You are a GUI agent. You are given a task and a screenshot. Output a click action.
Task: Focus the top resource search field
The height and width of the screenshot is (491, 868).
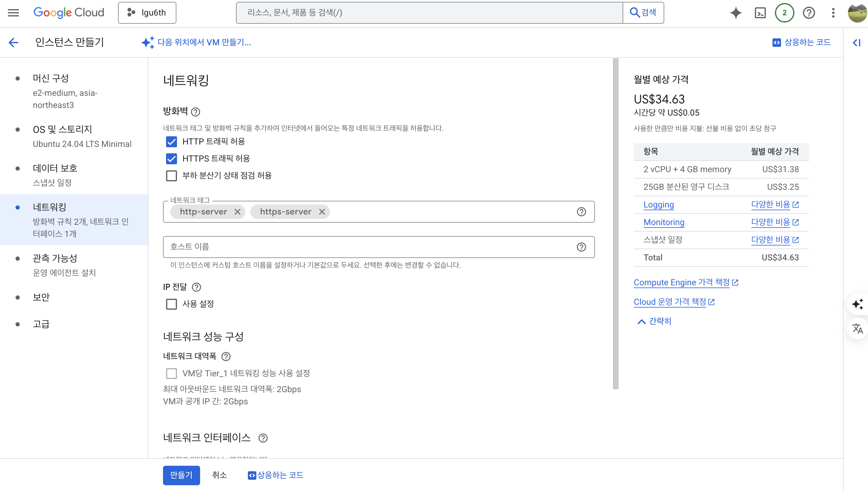pos(429,13)
